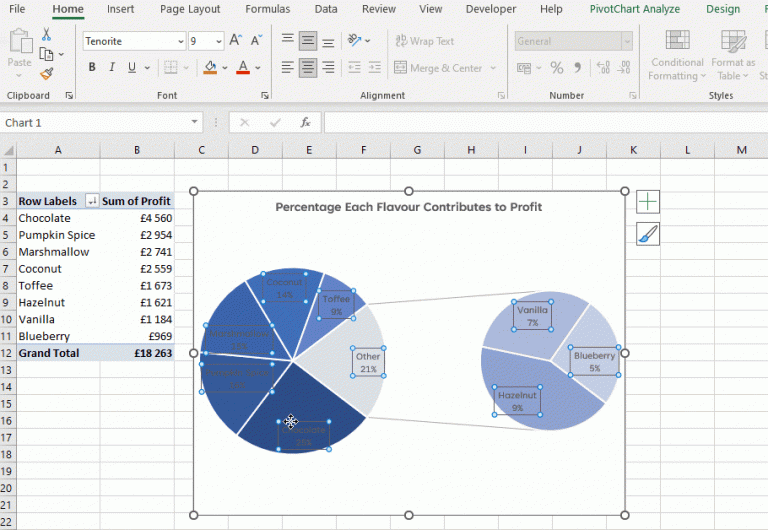Click the Insert Function fx icon
The image size is (768, 530).
click(305, 122)
